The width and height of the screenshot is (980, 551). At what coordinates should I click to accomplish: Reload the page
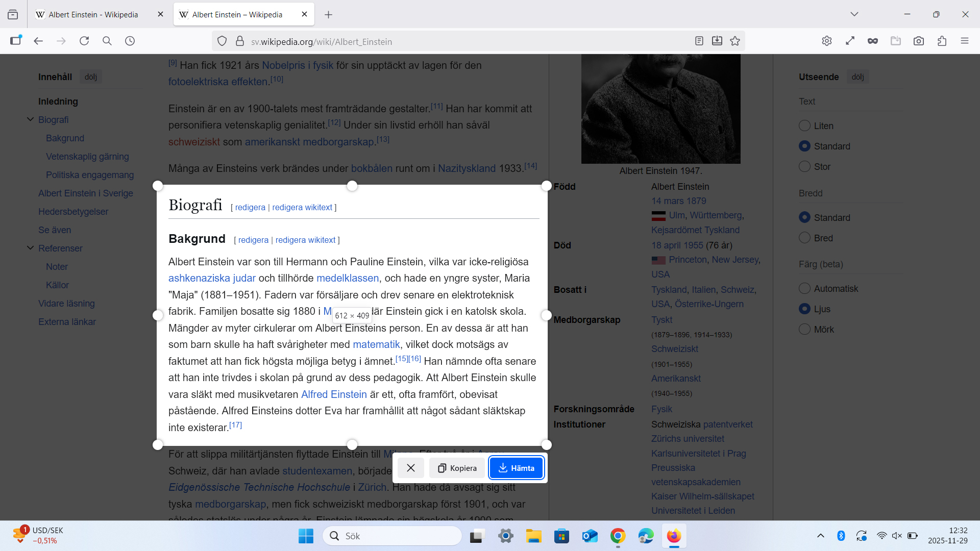[84, 41]
